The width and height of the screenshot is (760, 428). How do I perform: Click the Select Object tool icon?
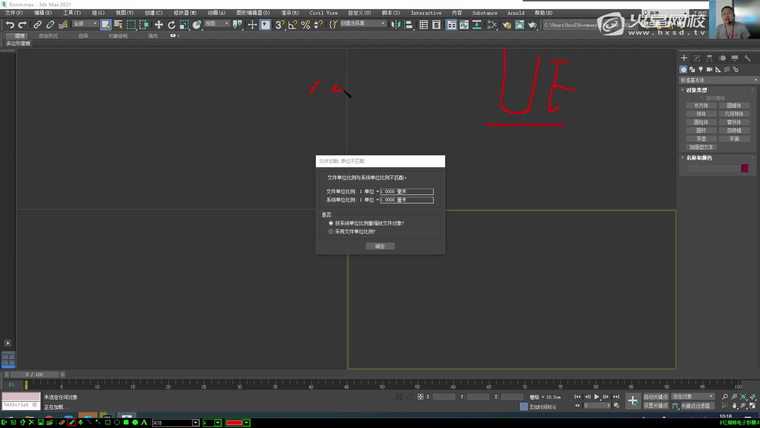click(x=105, y=24)
